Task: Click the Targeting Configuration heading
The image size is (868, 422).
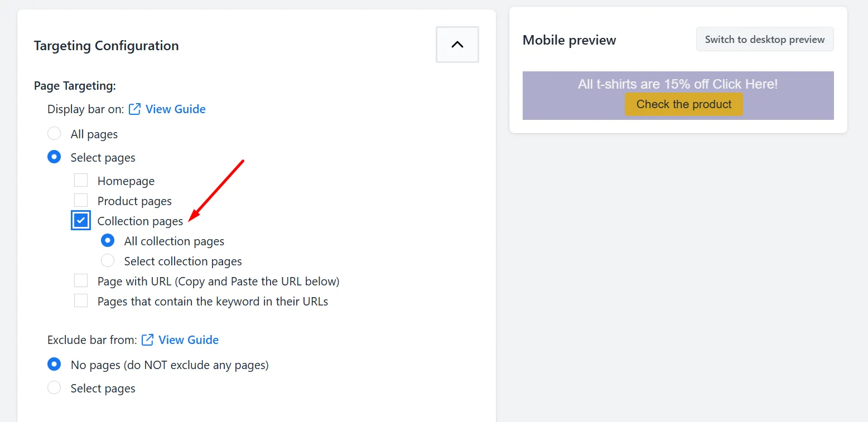Action: tap(107, 46)
